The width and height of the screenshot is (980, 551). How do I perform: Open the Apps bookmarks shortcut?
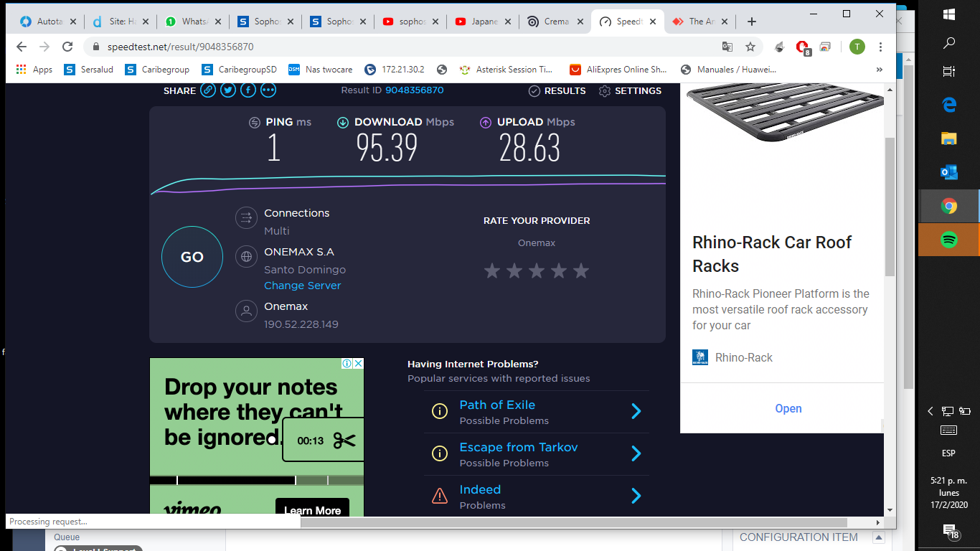tap(34, 70)
